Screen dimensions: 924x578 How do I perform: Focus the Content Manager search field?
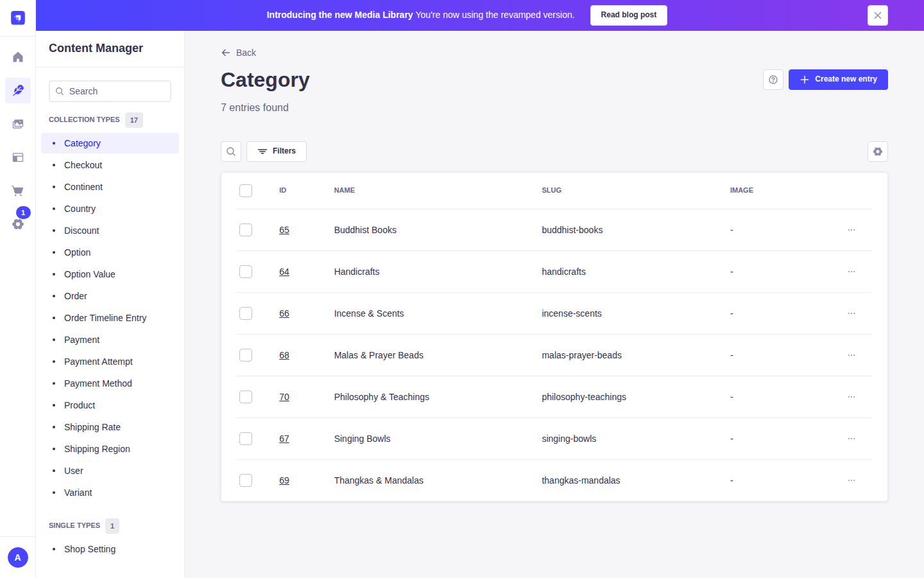tap(110, 91)
